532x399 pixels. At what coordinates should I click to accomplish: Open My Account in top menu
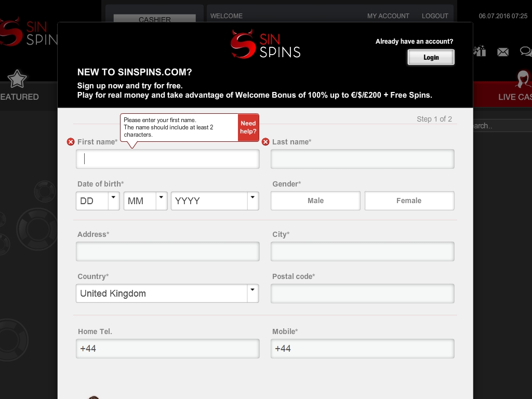(x=388, y=16)
